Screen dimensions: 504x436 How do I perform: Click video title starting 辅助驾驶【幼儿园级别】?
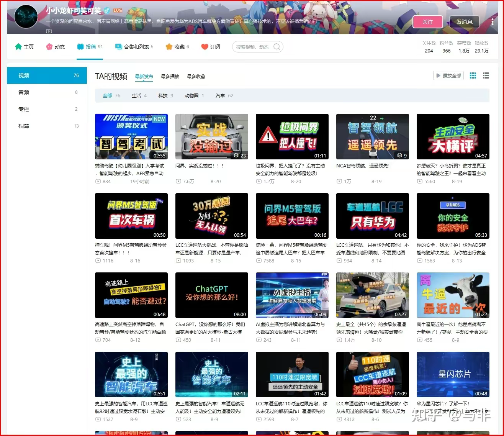point(129,169)
